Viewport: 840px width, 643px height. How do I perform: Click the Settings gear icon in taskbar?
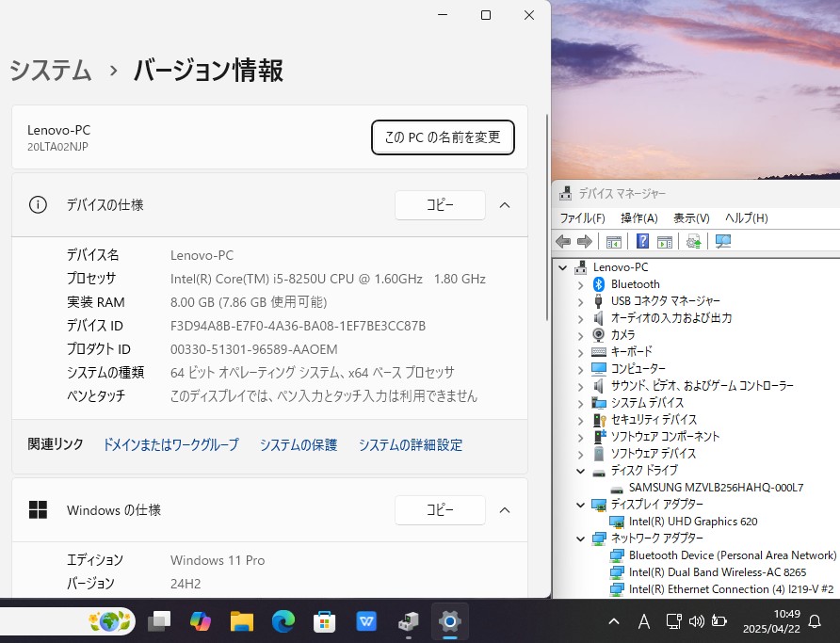pyautogui.click(x=450, y=621)
